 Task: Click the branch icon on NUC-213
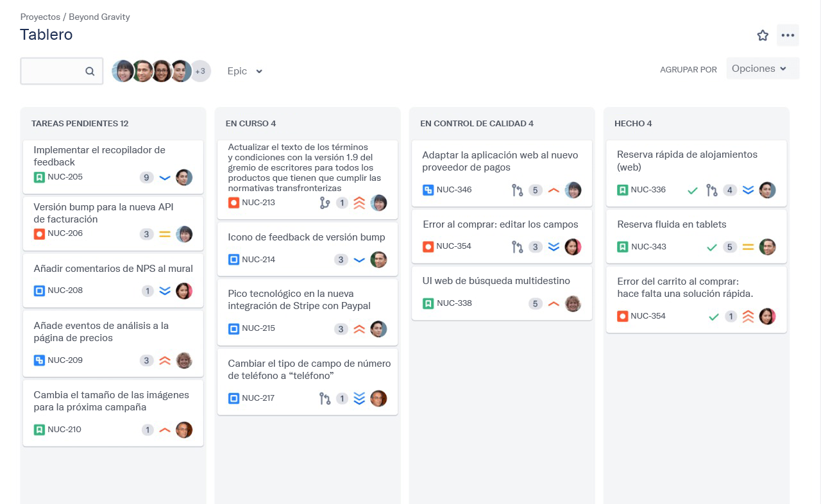(325, 203)
